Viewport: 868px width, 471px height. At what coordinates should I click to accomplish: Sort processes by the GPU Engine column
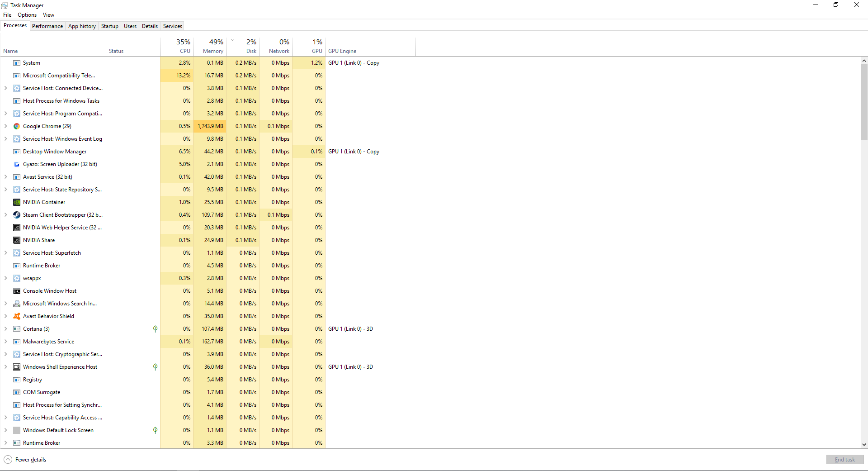[x=370, y=46]
